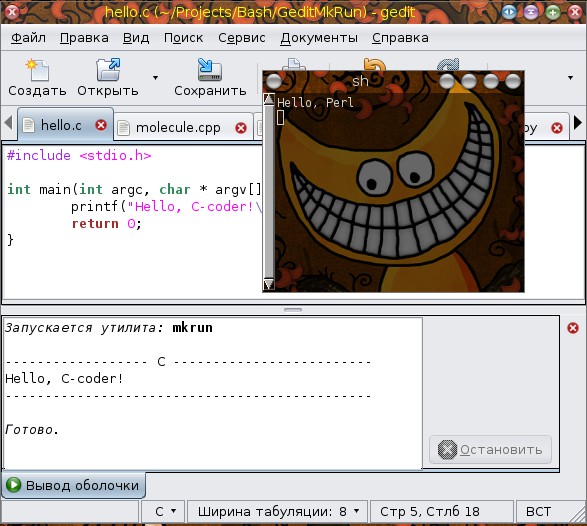Click the sh terminal cursor block
The width and height of the screenshot is (587, 526).
[x=280, y=118]
